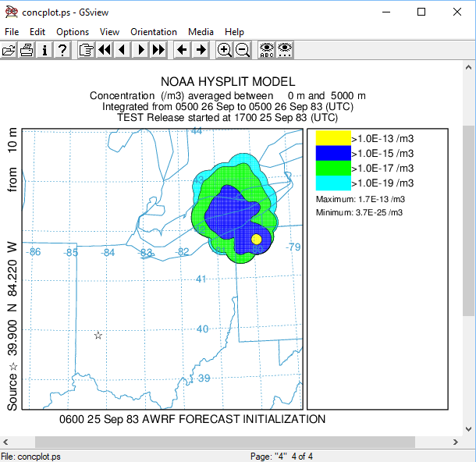Screen dimensions: 476x462
Task: Click the vertical scrollbar thumb
Action: coord(468,221)
